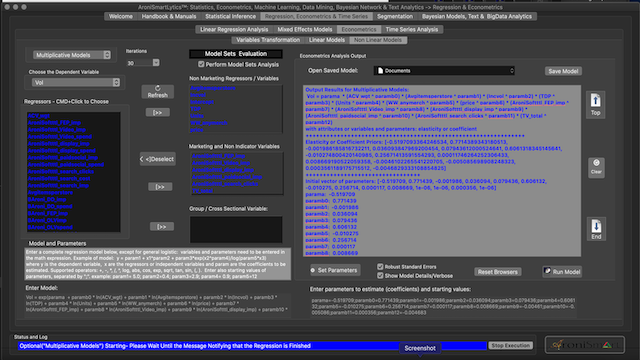Viewport: 640px width, 360px height.
Task: Select price in Non Marketing Regressors list
Action: pyautogui.click(x=197, y=129)
